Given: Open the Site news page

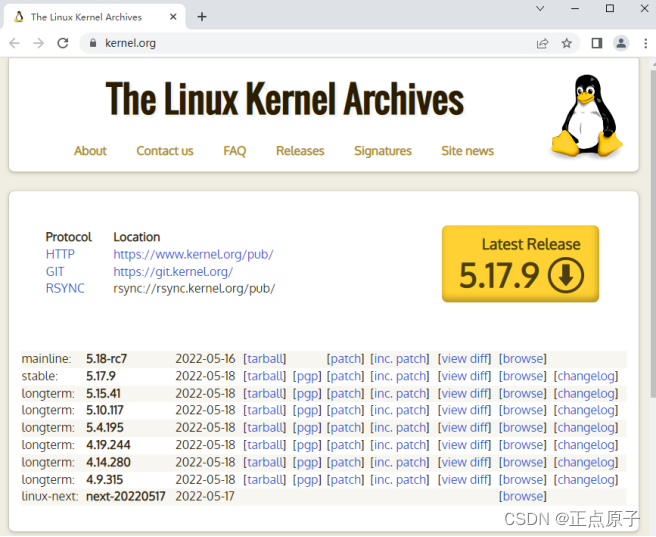Looking at the screenshot, I should coord(467,151).
